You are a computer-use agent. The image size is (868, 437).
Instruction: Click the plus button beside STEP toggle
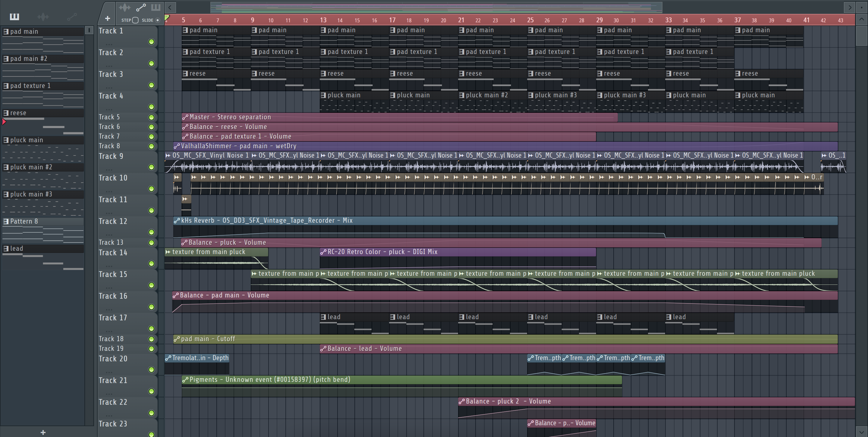click(x=108, y=18)
